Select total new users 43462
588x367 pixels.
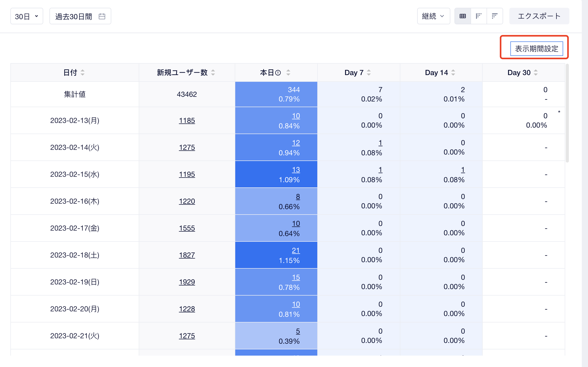click(187, 94)
